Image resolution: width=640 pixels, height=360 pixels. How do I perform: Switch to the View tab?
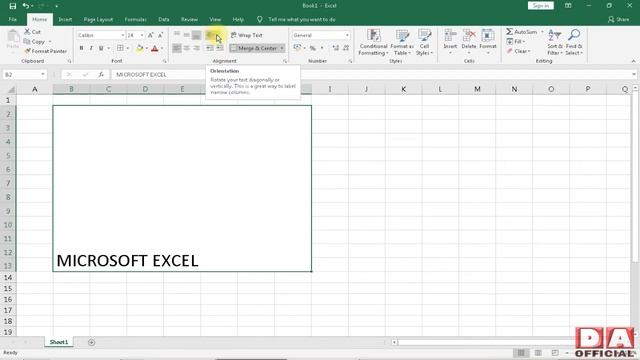(215, 20)
